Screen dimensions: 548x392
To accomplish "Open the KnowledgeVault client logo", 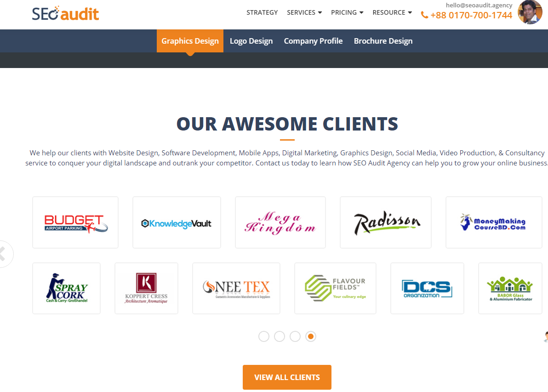I will 177,222.
